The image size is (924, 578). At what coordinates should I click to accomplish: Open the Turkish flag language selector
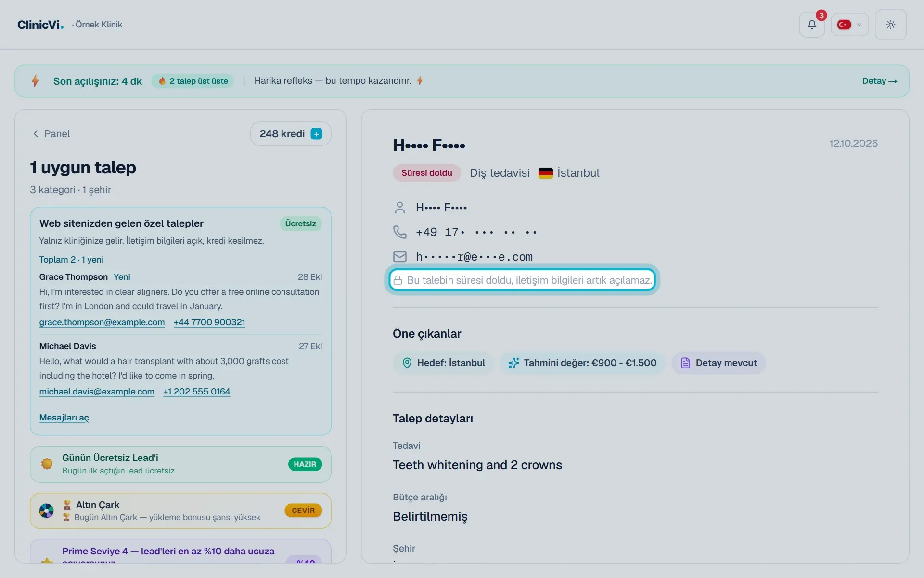pyautogui.click(x=849, y=25)
